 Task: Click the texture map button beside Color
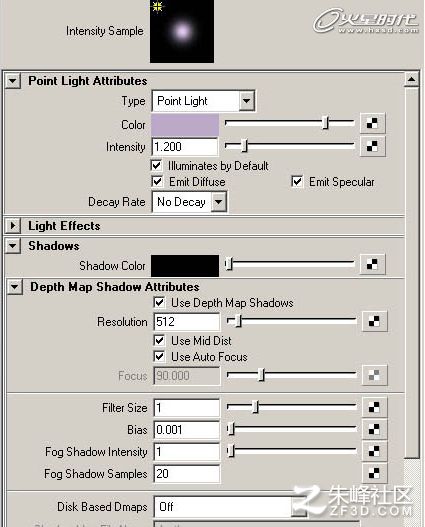click(x=372, y=123)
